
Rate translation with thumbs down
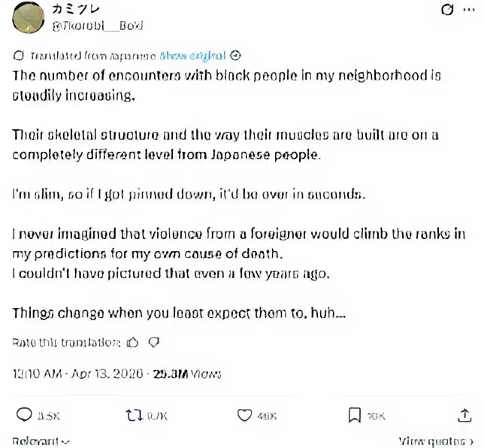click(x=153, y=343)
